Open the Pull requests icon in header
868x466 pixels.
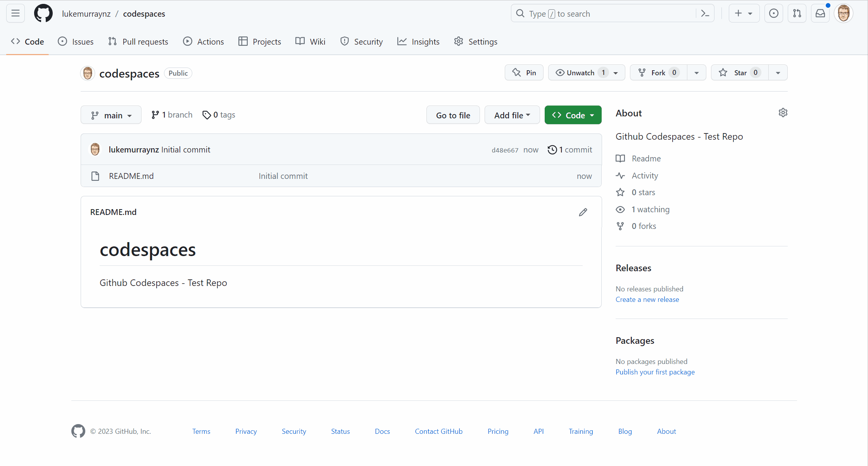(x=797, y=14)
